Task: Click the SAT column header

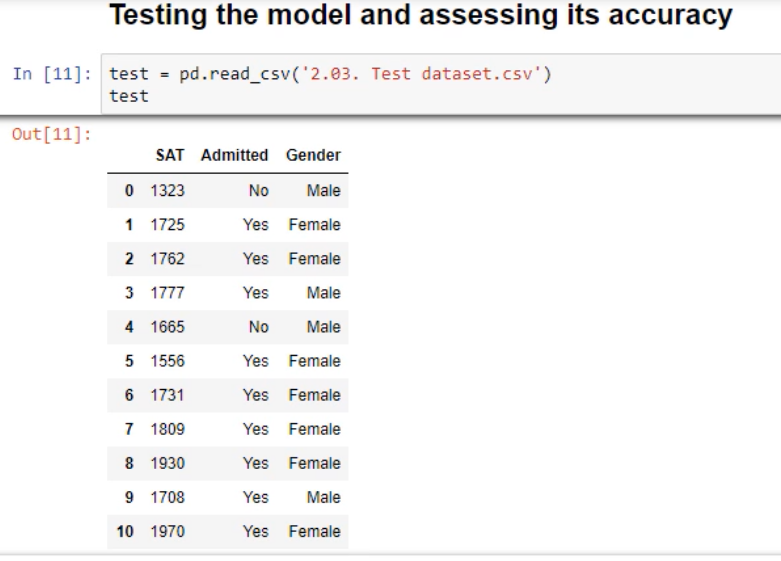Action: click(168, 155)
